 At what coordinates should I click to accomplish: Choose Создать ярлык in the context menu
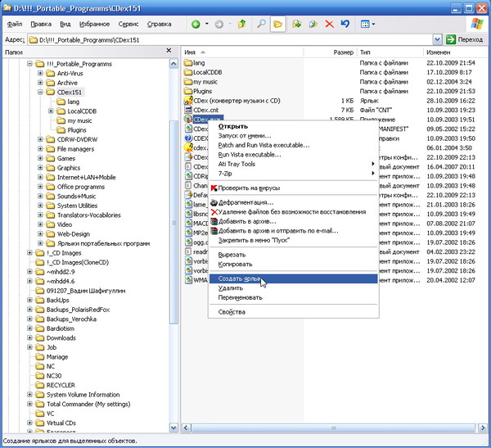pos(293,278)
